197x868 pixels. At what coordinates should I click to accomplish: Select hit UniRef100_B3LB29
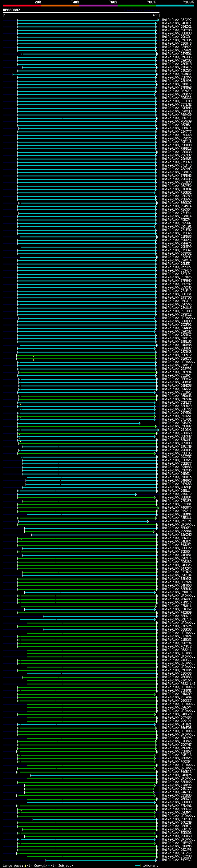tap(176, 406)
